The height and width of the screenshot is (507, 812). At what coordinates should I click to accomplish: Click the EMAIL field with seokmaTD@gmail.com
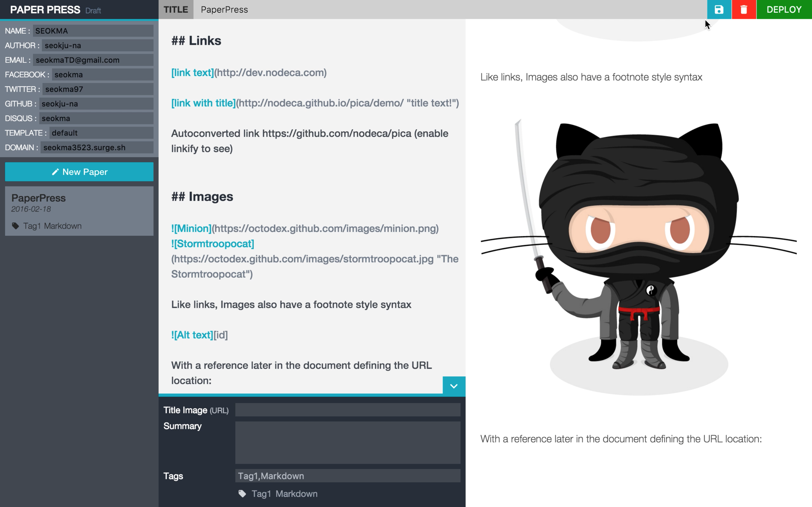[x=93, y=60]
